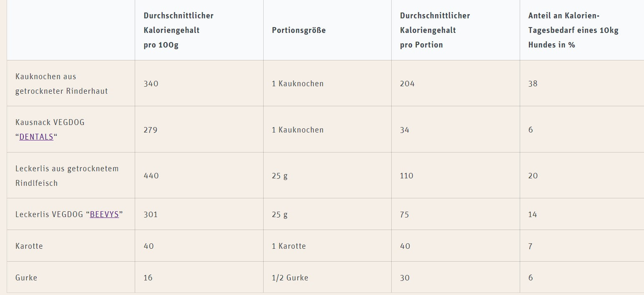Click the 110 calories per portion cell

pyautogui.click(x=406, y=176)
